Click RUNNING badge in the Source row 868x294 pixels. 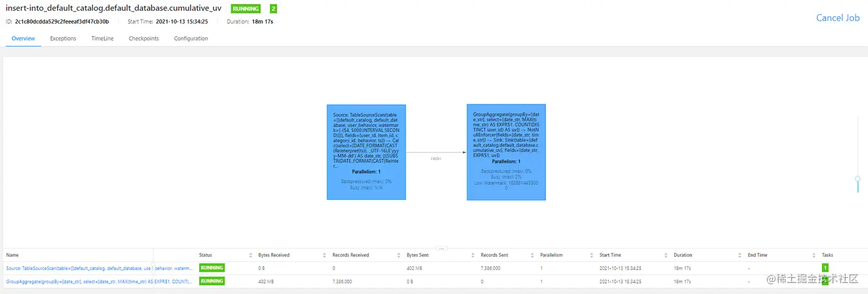[x=212, y=268]
